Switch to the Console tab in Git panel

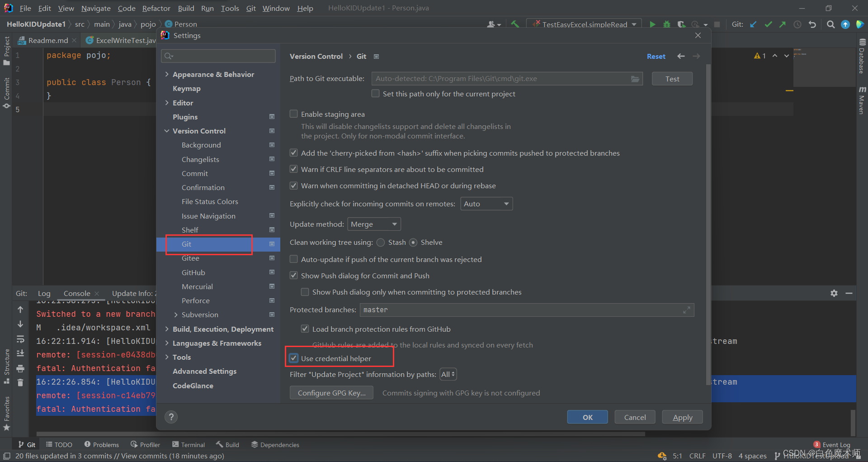tap(77, 293)
